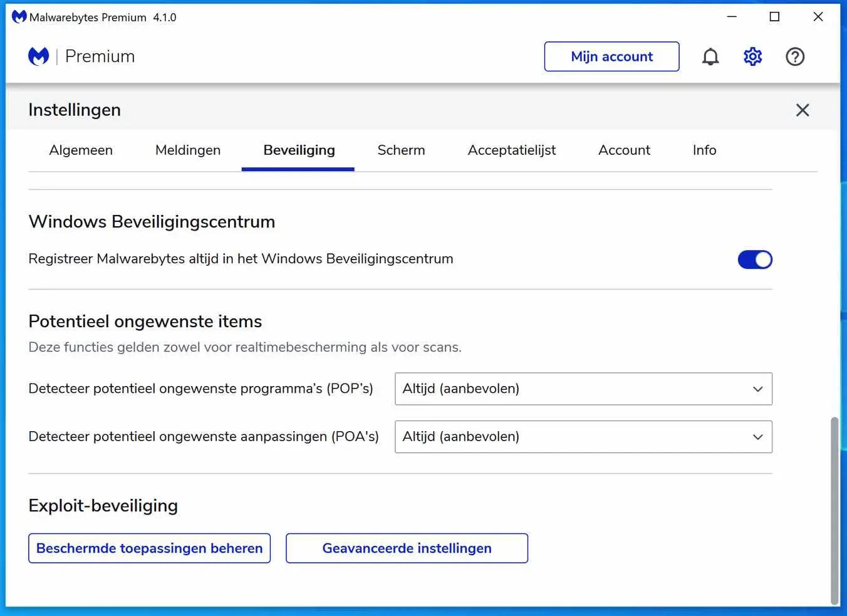Click the Potentieel ongewenste items heading
Viewport: 847px width, 616px height.
click(145, 321)
